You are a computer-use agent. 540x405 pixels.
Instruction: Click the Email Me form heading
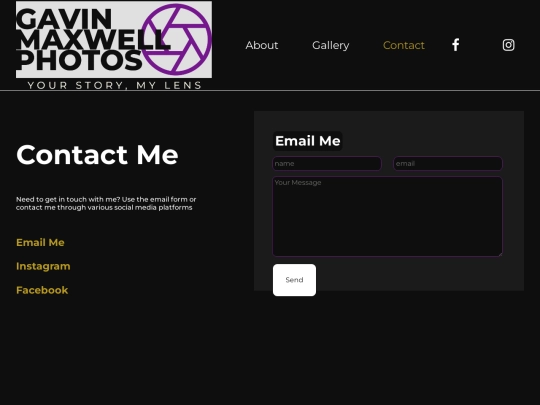tap(308, 141)
